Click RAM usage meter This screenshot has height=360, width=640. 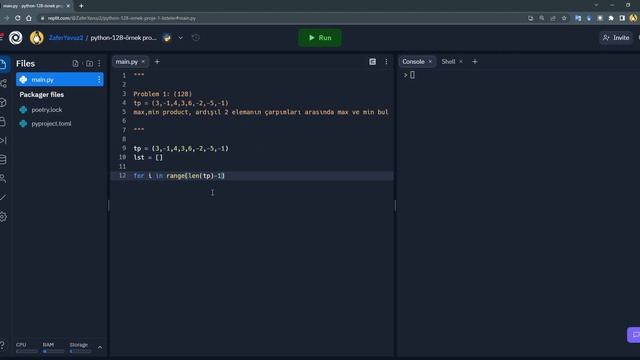(x=53, y=348)
